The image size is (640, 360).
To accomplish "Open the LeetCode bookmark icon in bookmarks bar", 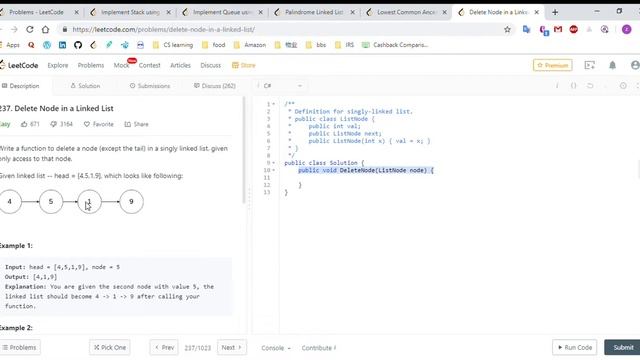I will [x=93, y=45].
